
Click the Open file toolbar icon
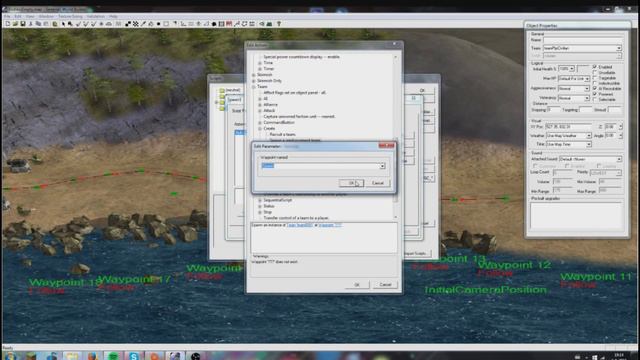tap(15, 24)
